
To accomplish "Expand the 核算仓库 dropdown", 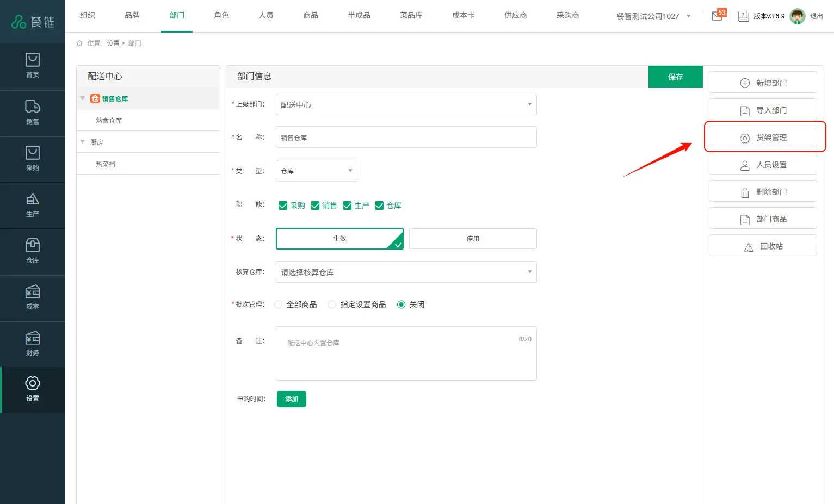I will click(x=406, y=272).
